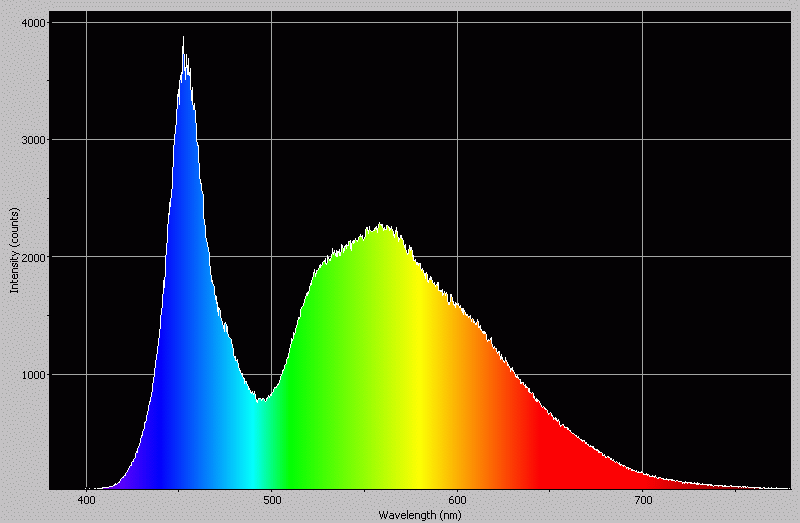Click the 600 label on the wavelength axis

coord(457,498)
